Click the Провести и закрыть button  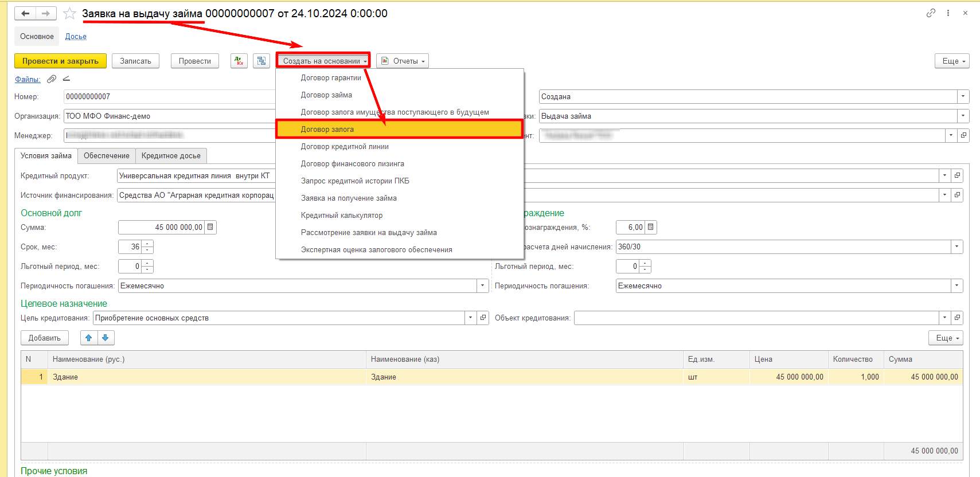pyautogui.click(x=60, y=61)
